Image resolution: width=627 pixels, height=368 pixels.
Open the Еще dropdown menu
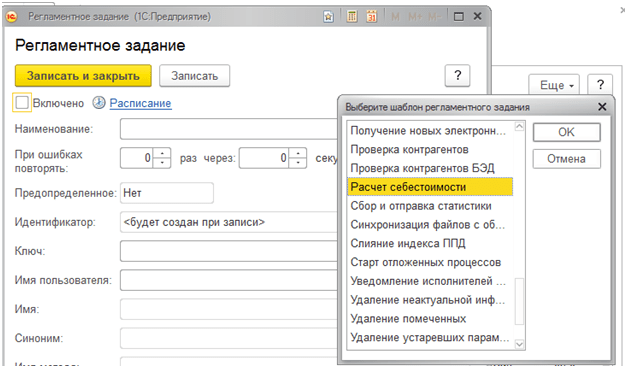554,85
